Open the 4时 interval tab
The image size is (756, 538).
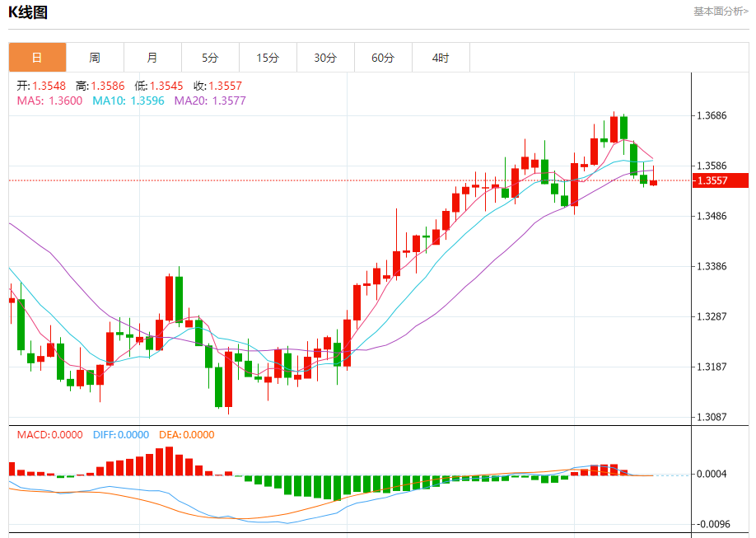pyautogui.click(x=441, y=58)
